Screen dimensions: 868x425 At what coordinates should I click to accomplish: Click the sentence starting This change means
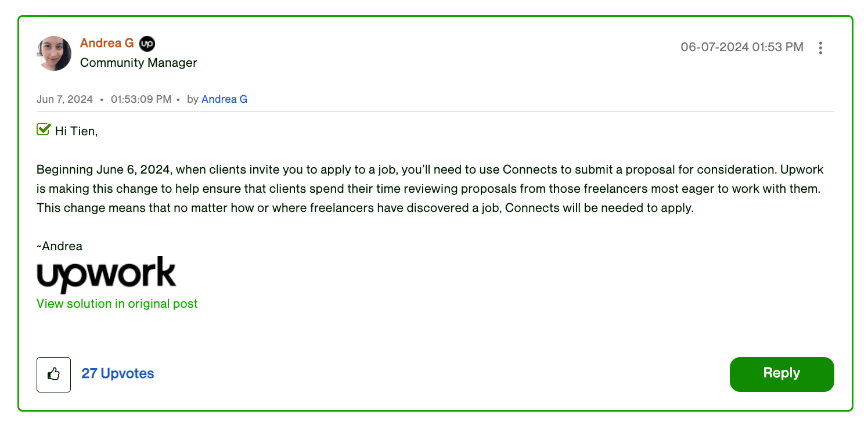coord(365,208)
